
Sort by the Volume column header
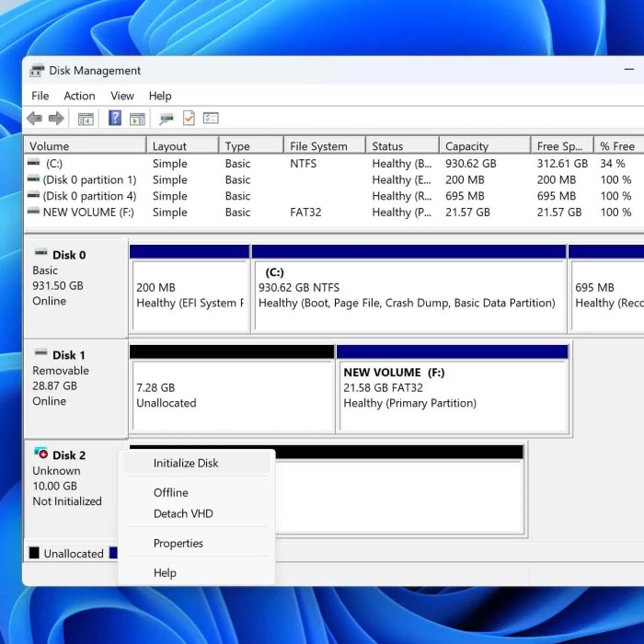(86, 146)
